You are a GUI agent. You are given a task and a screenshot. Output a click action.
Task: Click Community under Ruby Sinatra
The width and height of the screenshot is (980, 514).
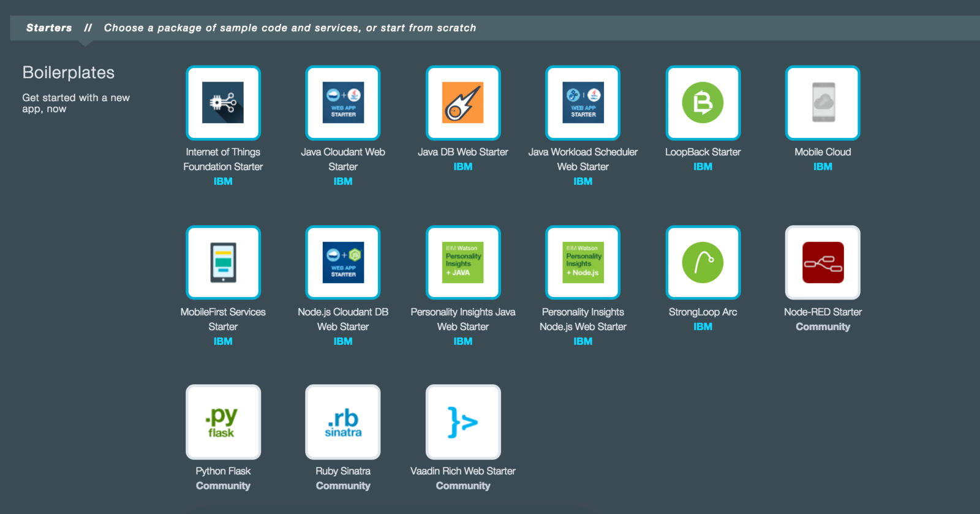click(x=343, y=486)
